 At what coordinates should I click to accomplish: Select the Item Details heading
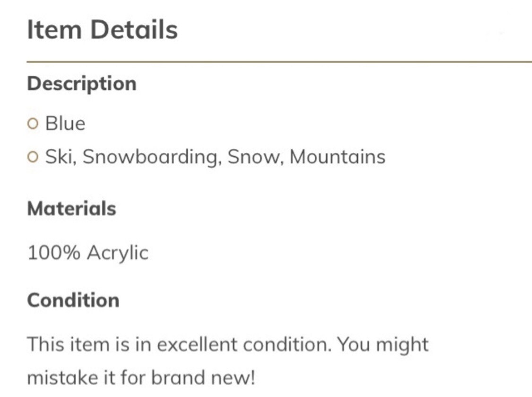(102, 30)
